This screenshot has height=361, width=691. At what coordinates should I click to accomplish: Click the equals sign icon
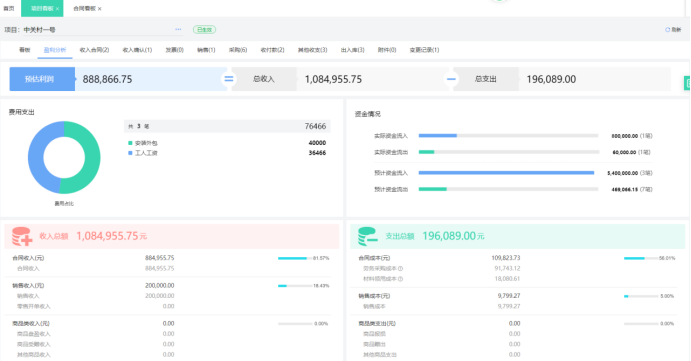pos(229,79)
